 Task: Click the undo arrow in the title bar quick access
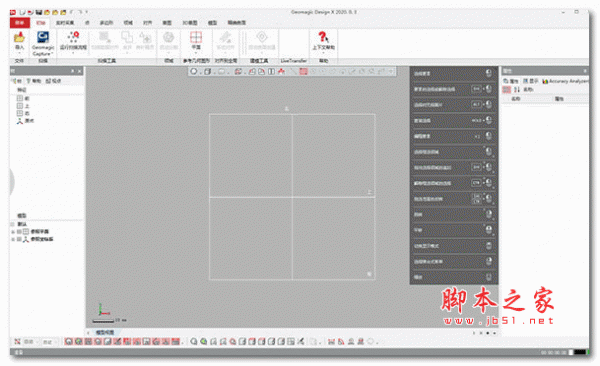pos(72,12)
